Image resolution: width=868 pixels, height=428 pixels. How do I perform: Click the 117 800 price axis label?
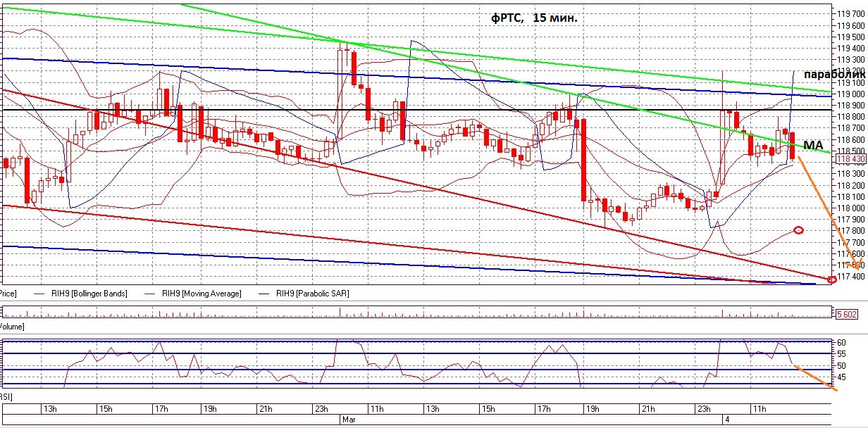pos(851,231)
